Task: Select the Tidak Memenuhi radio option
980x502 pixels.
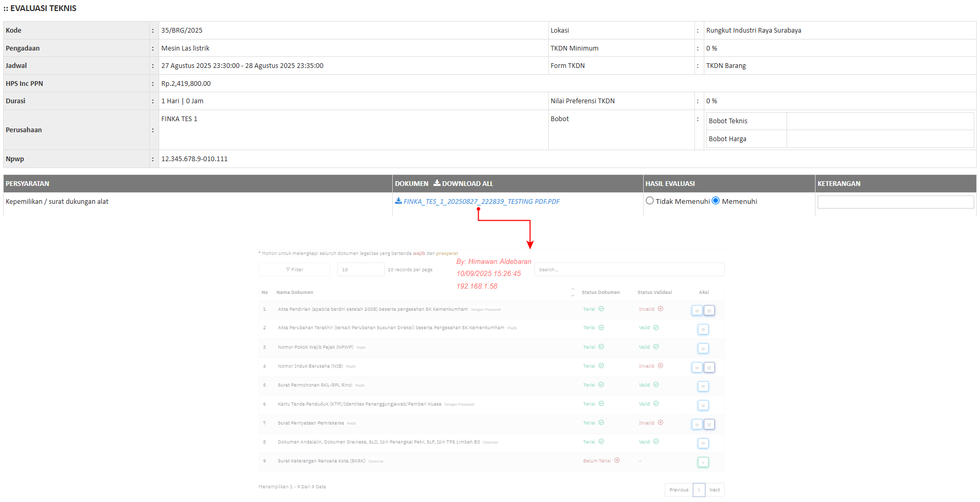Action: pos(650,201)
